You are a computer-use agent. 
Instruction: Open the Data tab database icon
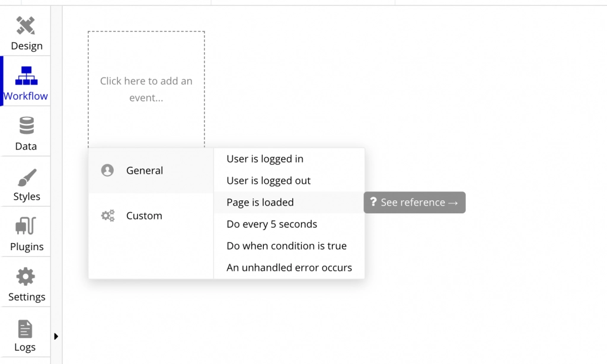26,126
